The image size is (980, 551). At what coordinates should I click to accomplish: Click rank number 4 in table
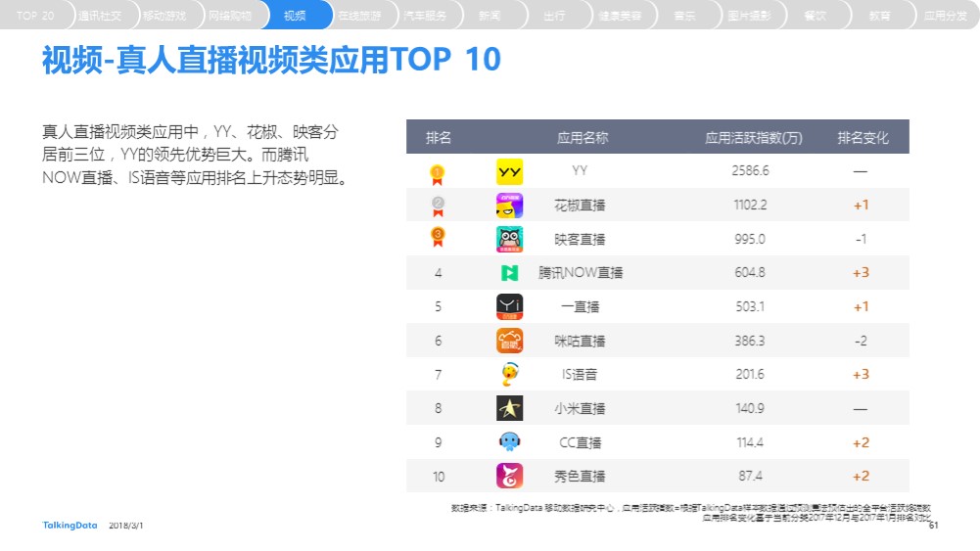[x=439, y=273]
